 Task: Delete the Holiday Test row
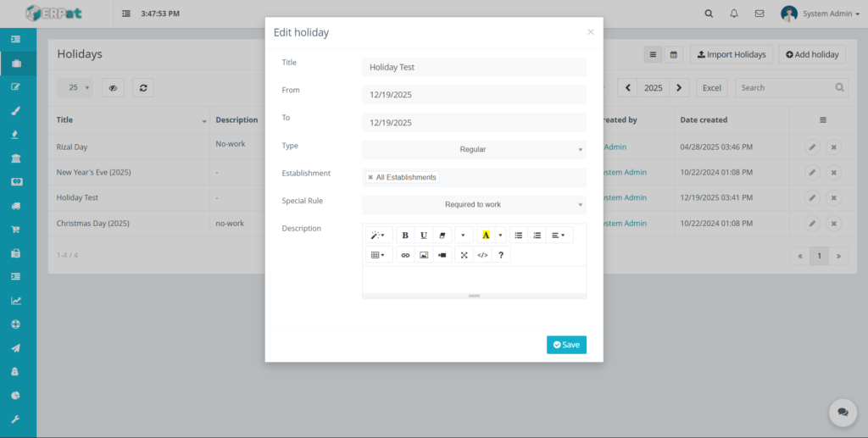(x=834, y=197)
